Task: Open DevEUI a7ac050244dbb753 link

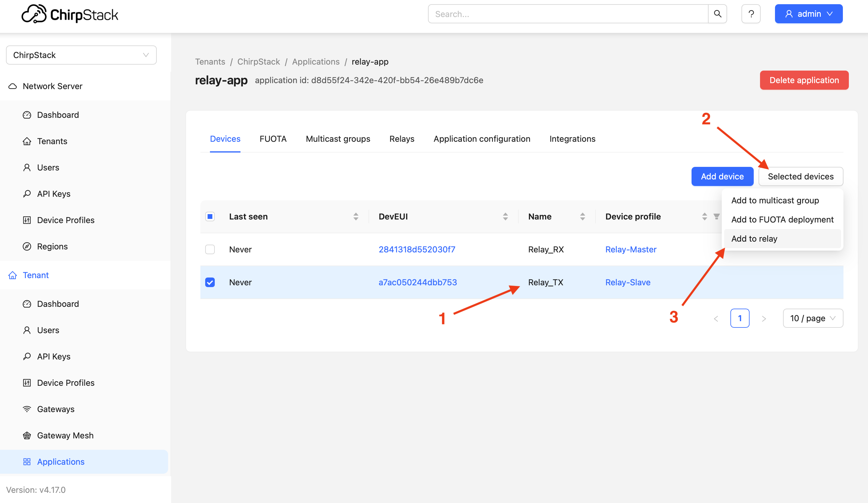Action: pyautogui.click(x=418, y=282)
